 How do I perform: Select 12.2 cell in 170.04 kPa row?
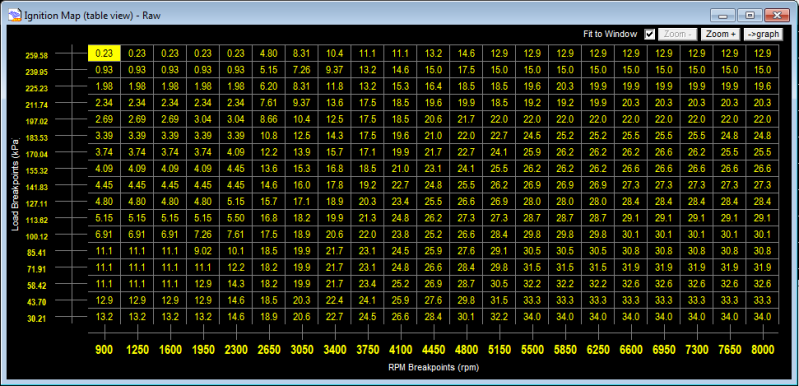(x=269, y=152)
